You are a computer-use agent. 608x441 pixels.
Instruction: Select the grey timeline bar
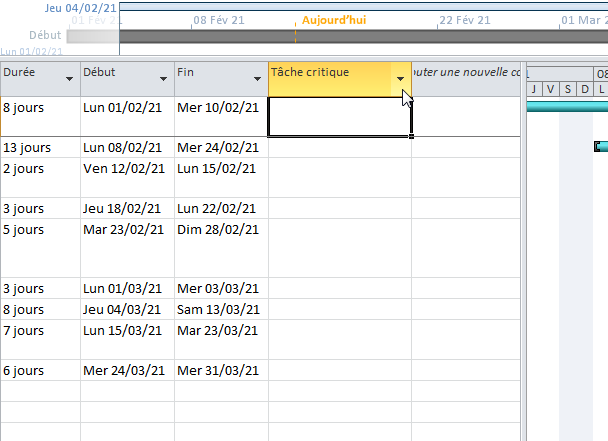click(360, 36)
